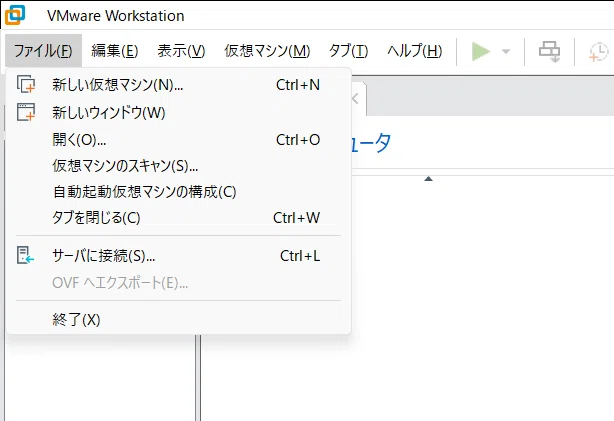Close the tab with the X button
614x421 pixels.
pyautogui.click(x=355, y=99)
